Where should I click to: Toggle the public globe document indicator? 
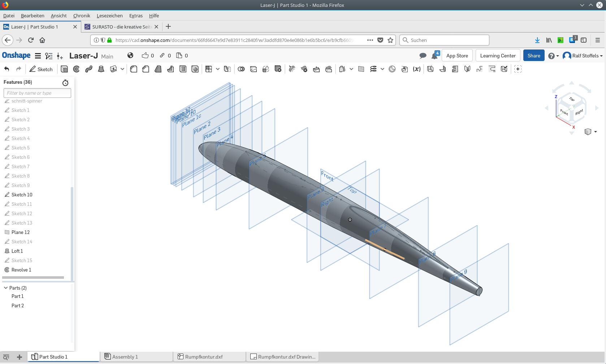click(130, 55)
